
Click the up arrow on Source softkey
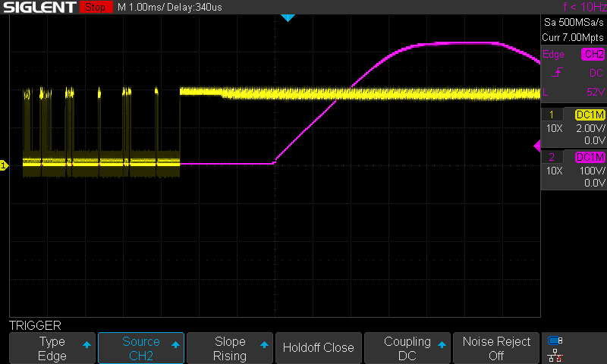tap(176, 344)
